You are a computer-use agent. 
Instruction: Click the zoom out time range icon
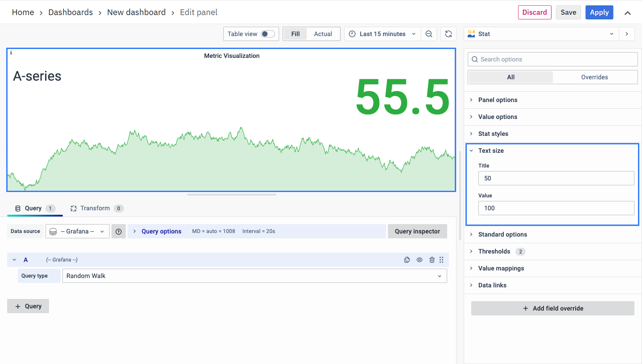click(x=429, y=34)
